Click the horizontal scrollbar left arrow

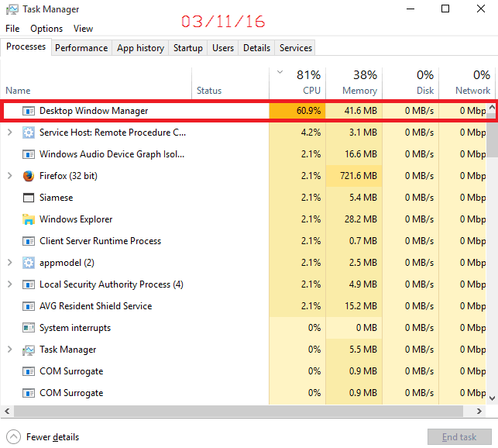click(7, 411)
